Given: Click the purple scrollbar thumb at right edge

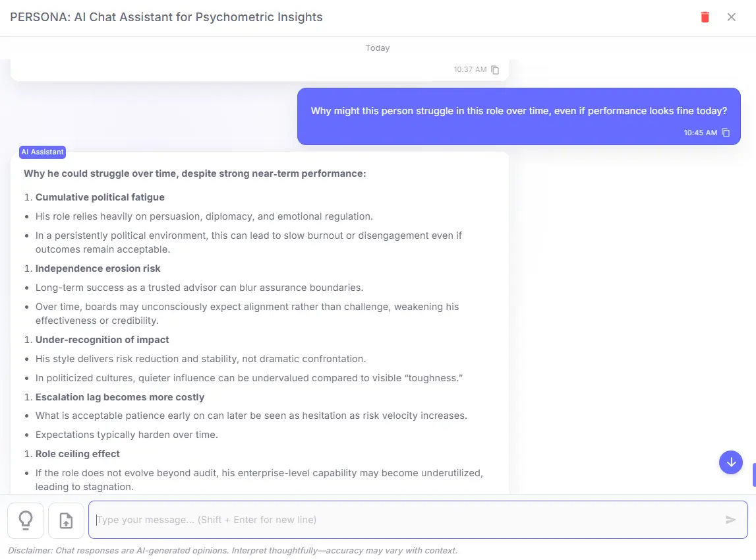Looking at the screenshot, I should click(753, 474).
